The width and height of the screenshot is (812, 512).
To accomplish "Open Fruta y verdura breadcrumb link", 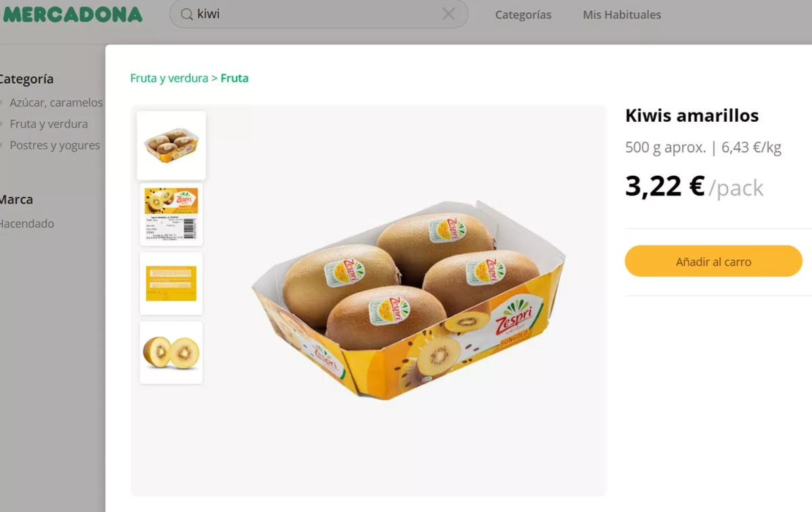I will 169,78.
